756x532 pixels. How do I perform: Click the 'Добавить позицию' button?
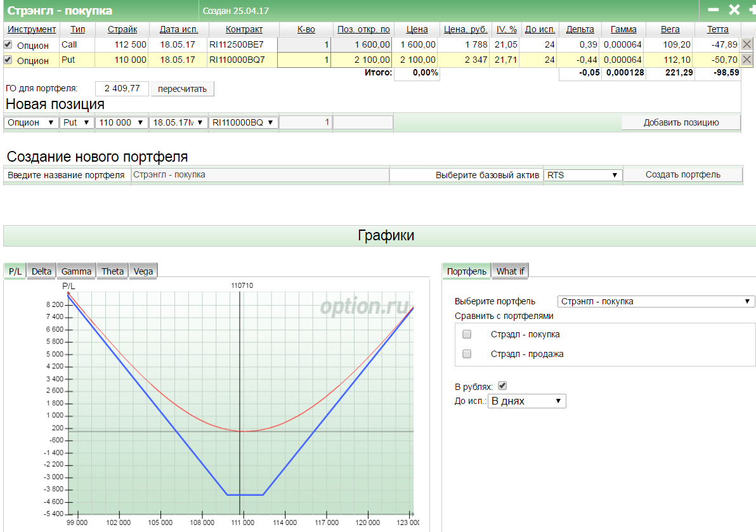tap(681, 122)
